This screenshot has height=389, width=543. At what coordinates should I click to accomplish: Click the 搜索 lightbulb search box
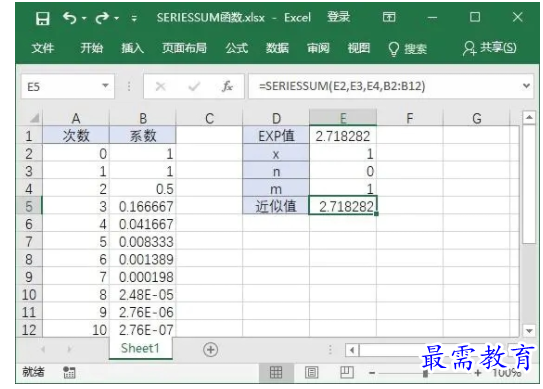click(408, 49)
